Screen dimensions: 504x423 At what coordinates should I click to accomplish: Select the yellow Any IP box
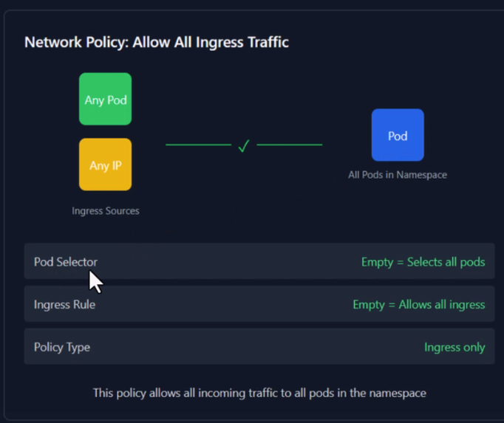tap(105, 165)
